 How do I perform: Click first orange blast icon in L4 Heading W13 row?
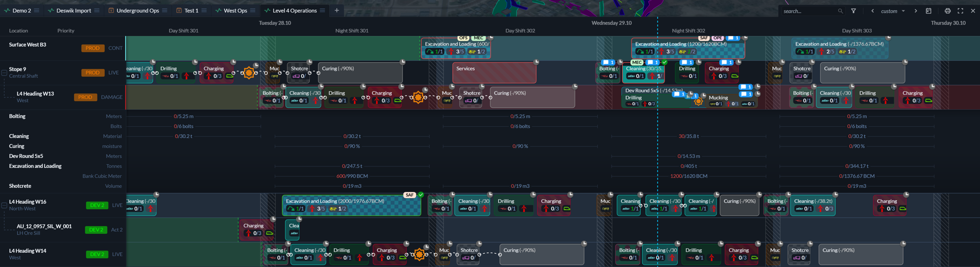(x=418, y=98)
